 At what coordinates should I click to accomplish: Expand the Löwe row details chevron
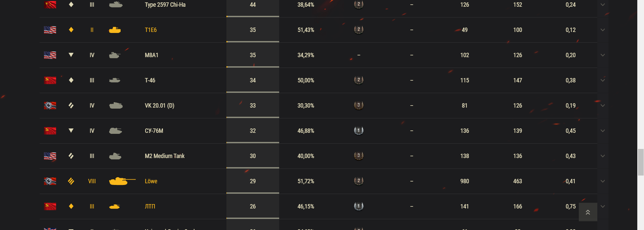tap(603, 181)
